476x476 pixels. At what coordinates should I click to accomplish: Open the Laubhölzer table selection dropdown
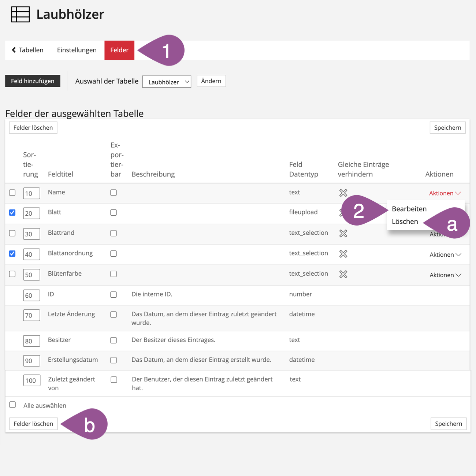[x=167, y=82]
